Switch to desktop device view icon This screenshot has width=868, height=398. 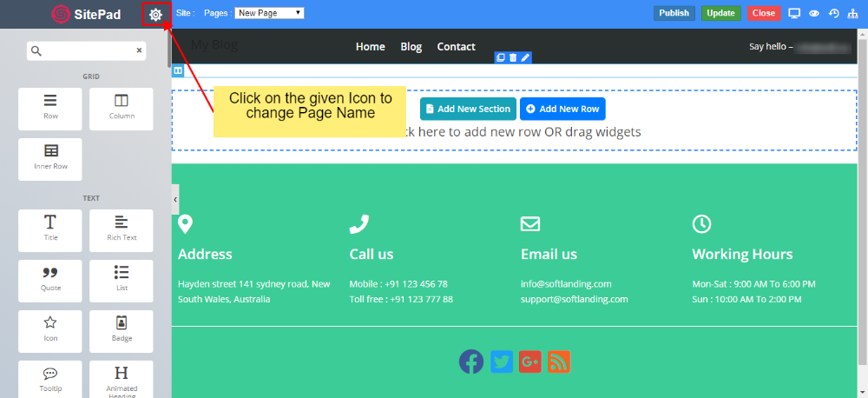pyautogui.click(x=793, y=13)
